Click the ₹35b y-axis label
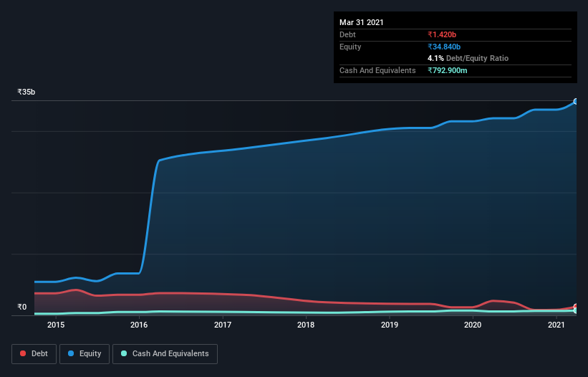The image size is (588, 377). click(26, 92)
